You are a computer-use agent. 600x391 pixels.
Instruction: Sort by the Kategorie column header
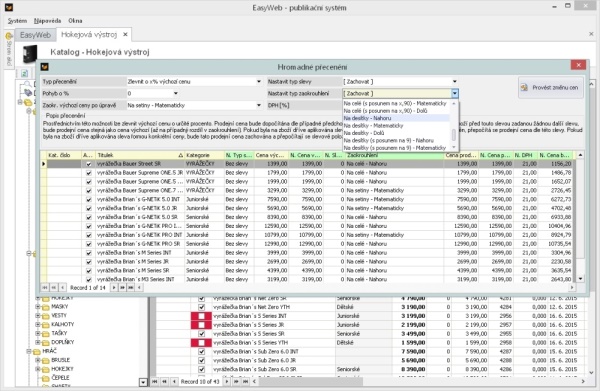(204, 155)
